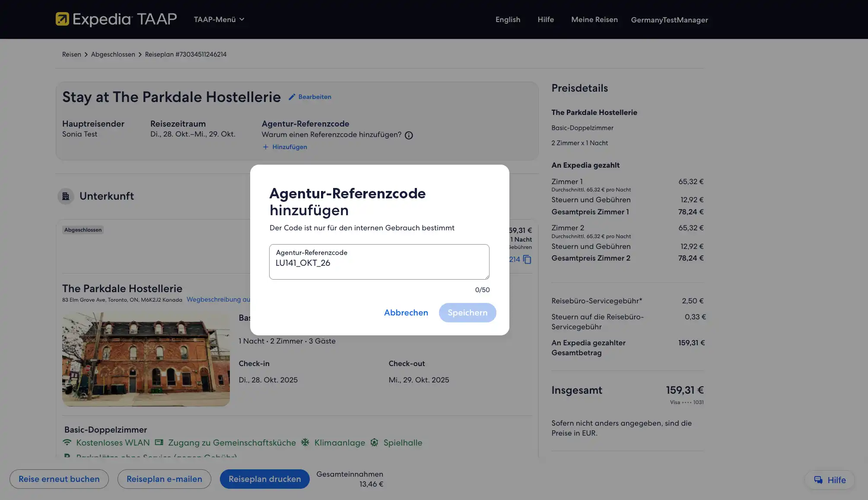Click Visa •••• 1031 payment text
The image size is (868, 500).
point(687,402)
